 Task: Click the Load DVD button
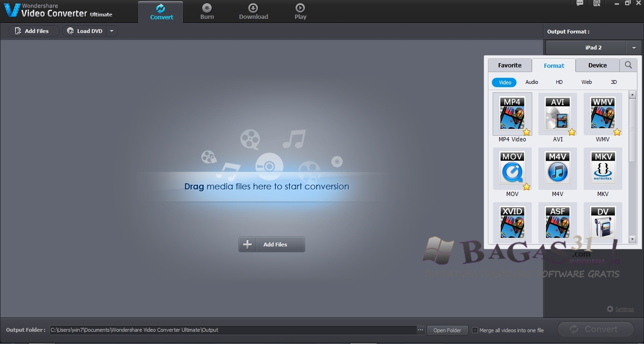pyautogui.click(x=85, y=31)
